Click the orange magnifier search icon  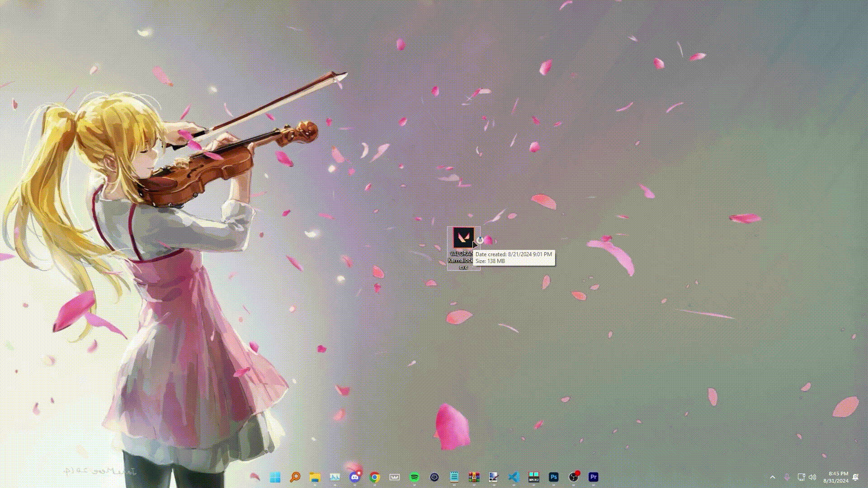click(295, 477)
